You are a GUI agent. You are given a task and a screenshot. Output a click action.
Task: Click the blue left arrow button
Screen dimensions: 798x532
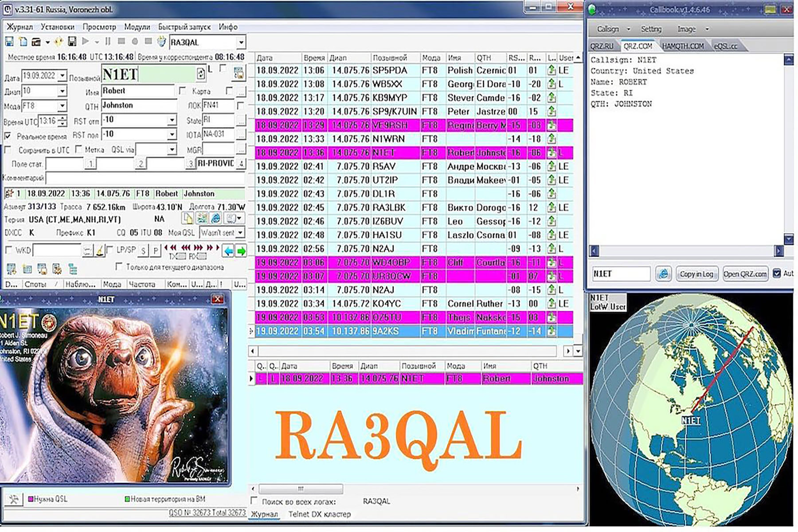pyautogui.click(x=228, y=251)
